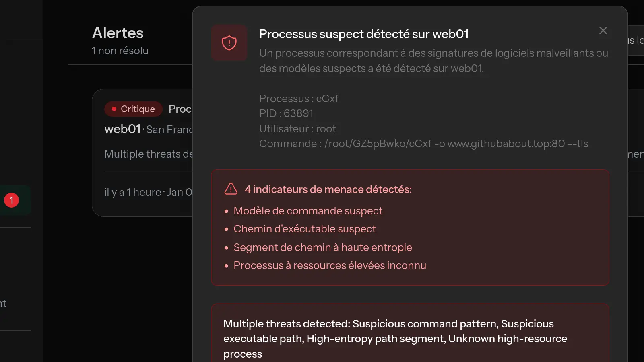Click the bullet beside Processus à ressources élevées inconnu
The height and width of the screenshot is (362, 644).
(x=226, y=265)
